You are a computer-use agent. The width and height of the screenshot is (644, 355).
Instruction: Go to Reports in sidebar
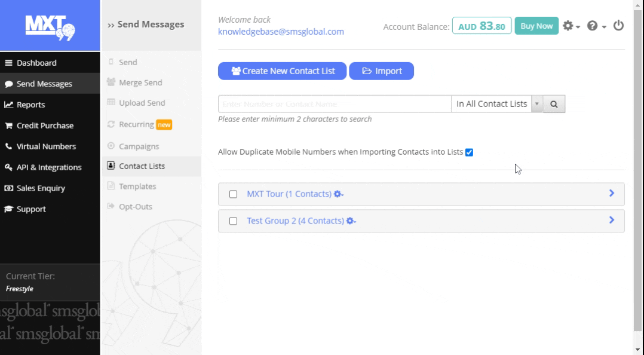pyautogui.click(x=30, y=105)
